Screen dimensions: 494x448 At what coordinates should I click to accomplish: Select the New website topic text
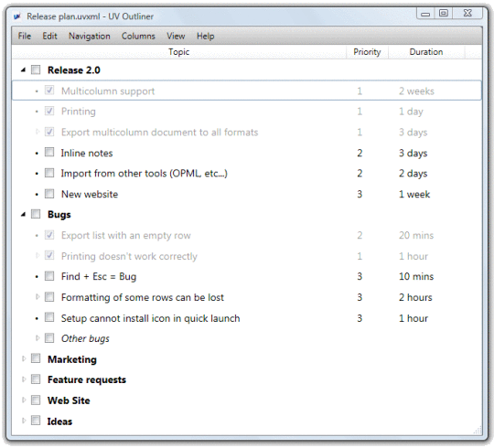coord(90,194)
